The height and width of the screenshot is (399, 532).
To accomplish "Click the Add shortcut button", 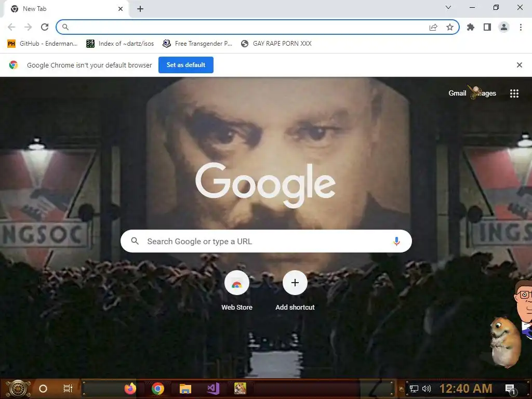I will [295, 291].
